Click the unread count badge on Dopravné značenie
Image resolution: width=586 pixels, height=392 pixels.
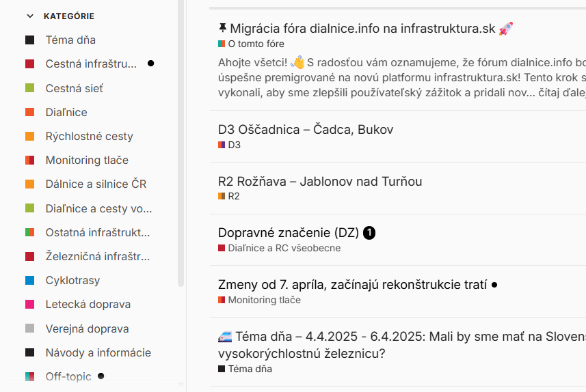coord(369,233)
